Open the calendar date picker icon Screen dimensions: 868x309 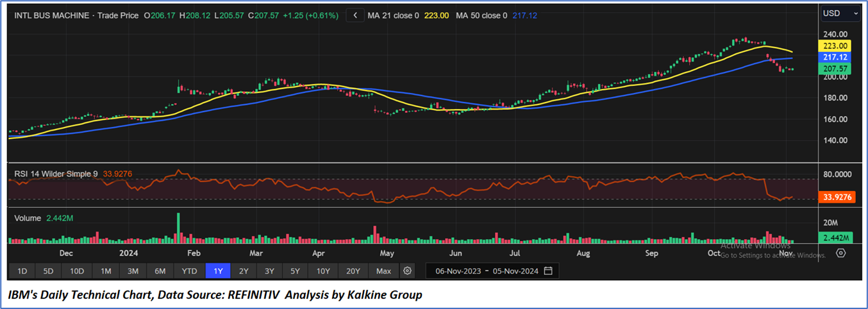click(x=548, y=271)
